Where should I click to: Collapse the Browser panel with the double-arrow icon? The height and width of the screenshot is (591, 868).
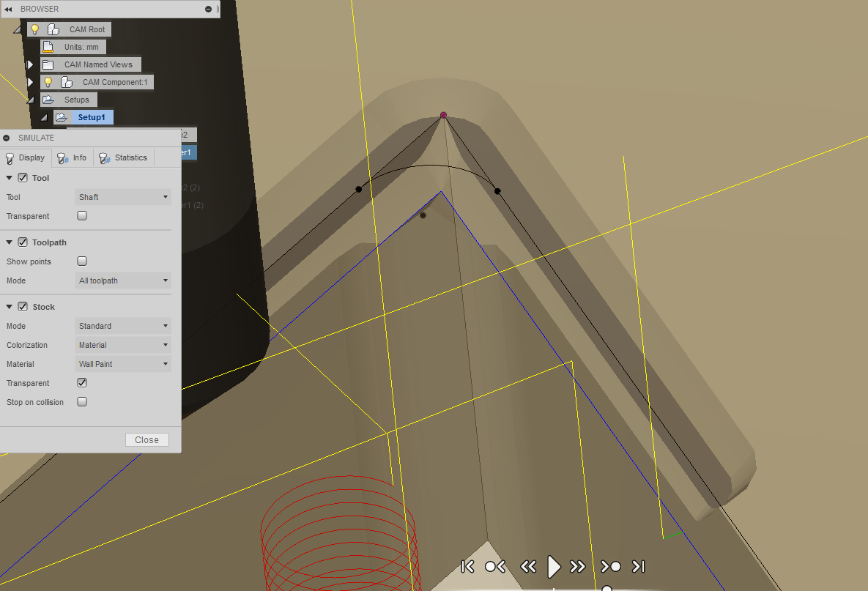7,9
